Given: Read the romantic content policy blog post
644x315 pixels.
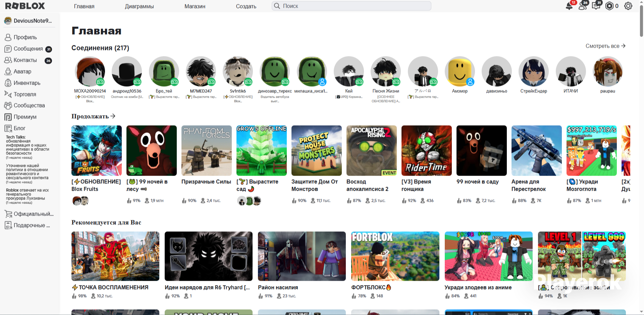Looking at the screenshot, I should click(28, 174).
